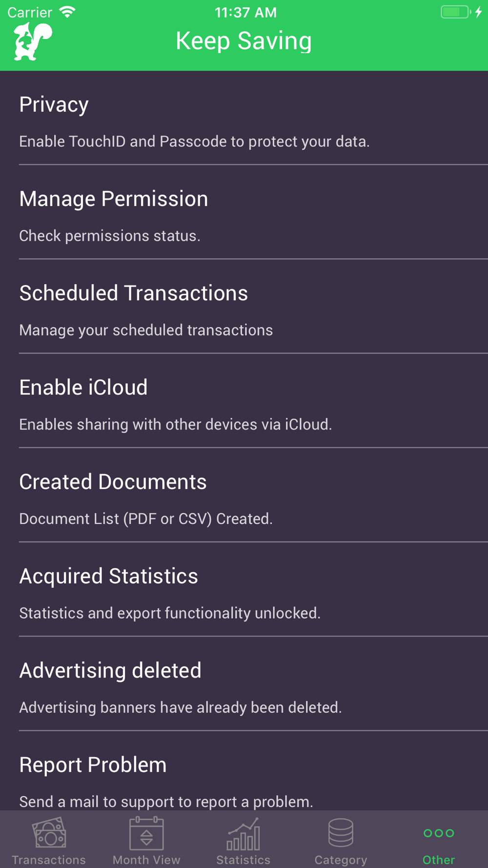The width and height of the screenshot is (488, 868).
Task: Tap the battery status icon
Action: pyautogui.click(x=456, y=12)
